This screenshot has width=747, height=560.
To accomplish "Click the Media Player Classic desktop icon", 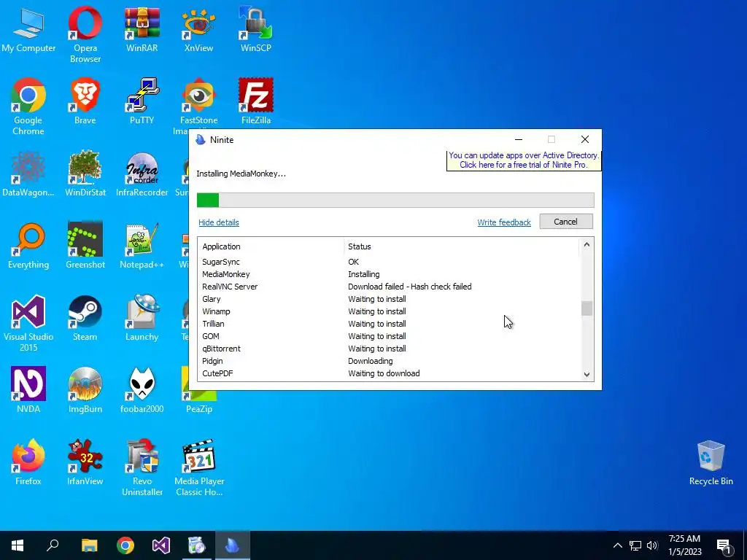I will point(199,467).
